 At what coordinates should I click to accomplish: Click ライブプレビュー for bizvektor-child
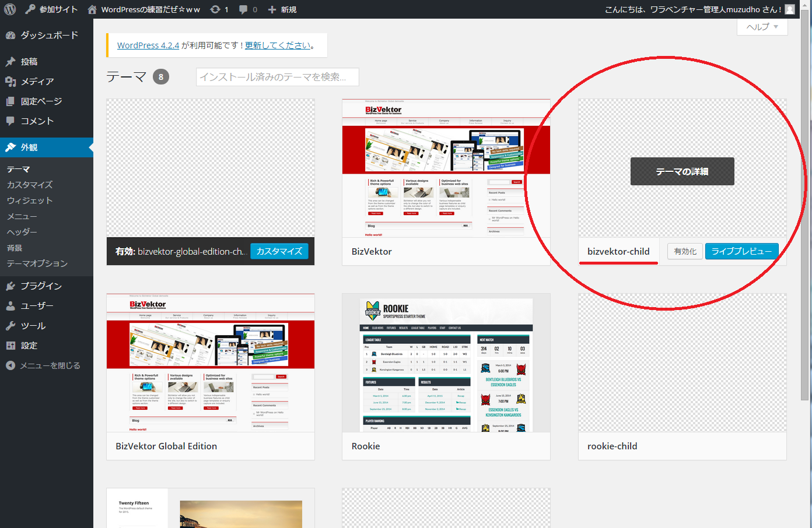(741, 251)
